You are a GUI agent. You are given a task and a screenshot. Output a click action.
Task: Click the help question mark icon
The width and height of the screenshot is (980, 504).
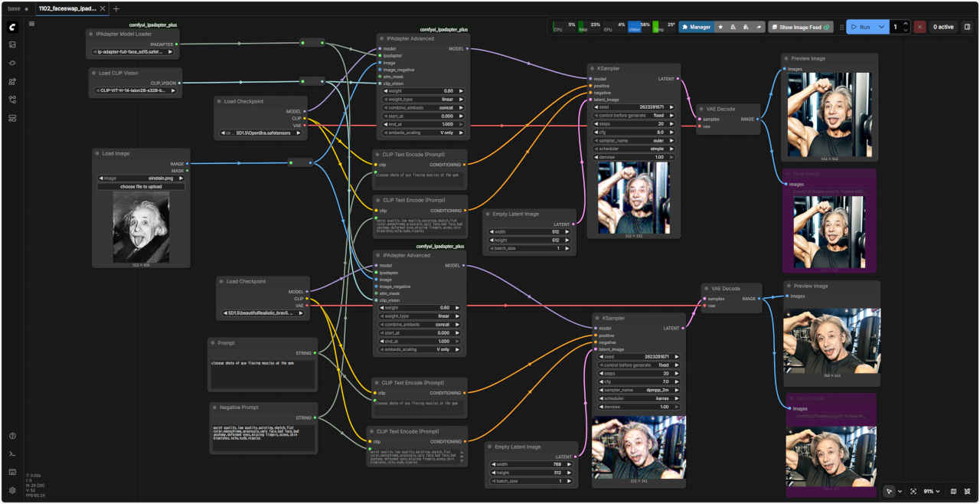point(12,436)
